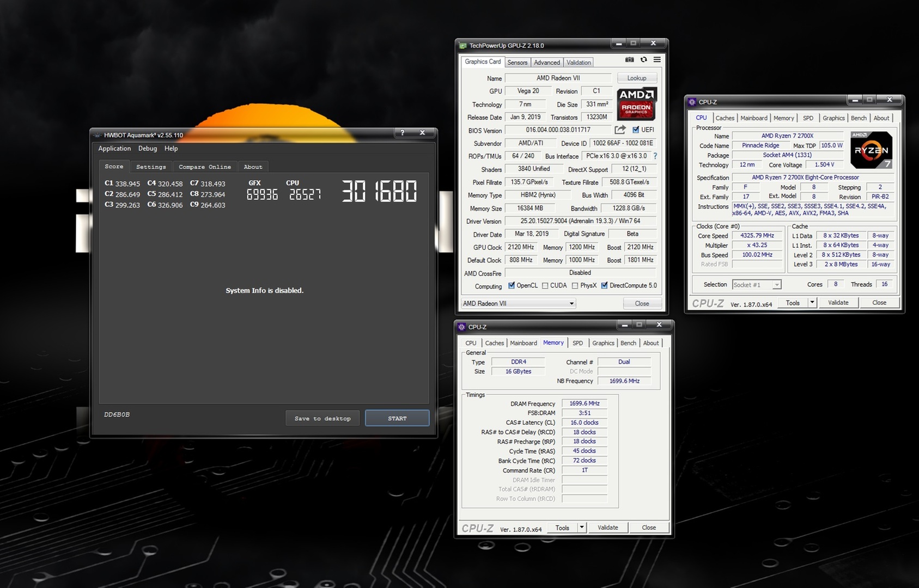Click the START button in Aquamark

pos(397,418)
